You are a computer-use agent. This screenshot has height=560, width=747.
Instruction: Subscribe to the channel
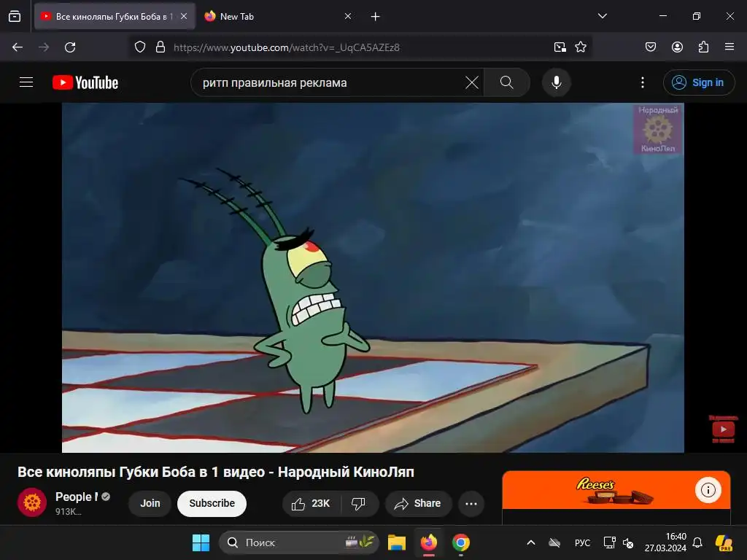(212, 503)
